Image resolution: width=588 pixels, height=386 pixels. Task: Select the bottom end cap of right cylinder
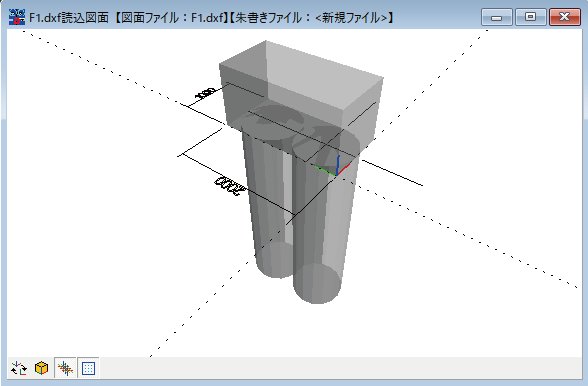tap(317, 283)
